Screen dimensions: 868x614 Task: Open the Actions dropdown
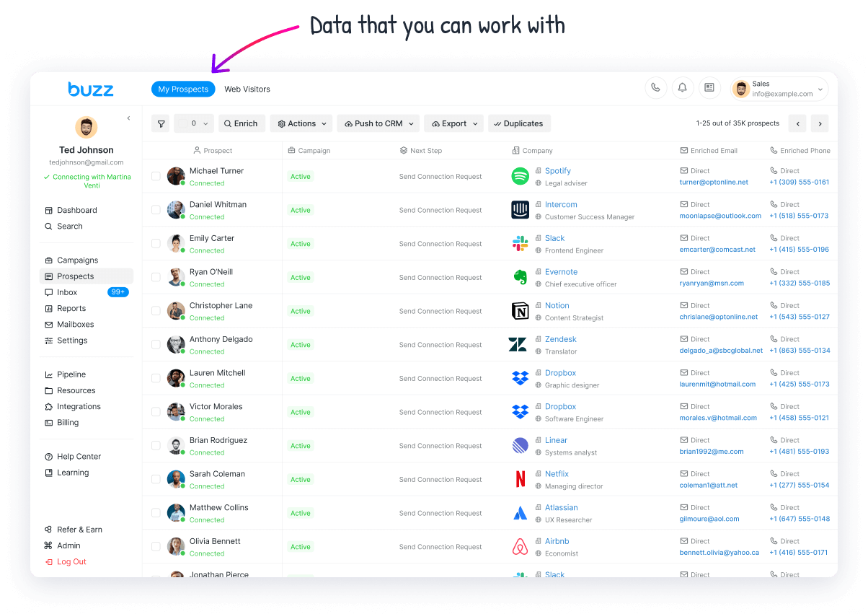tap(301, 124)
